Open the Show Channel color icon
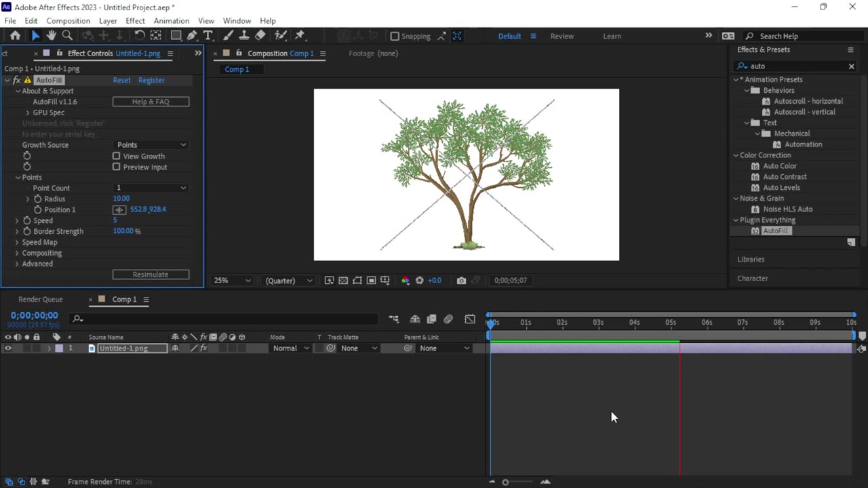This screenshot has height=488, width=868. tap(406, 281)
